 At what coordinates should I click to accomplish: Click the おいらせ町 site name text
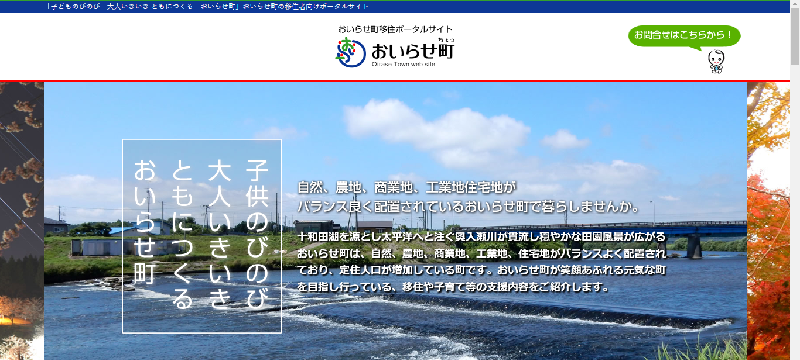click(412, 51)
